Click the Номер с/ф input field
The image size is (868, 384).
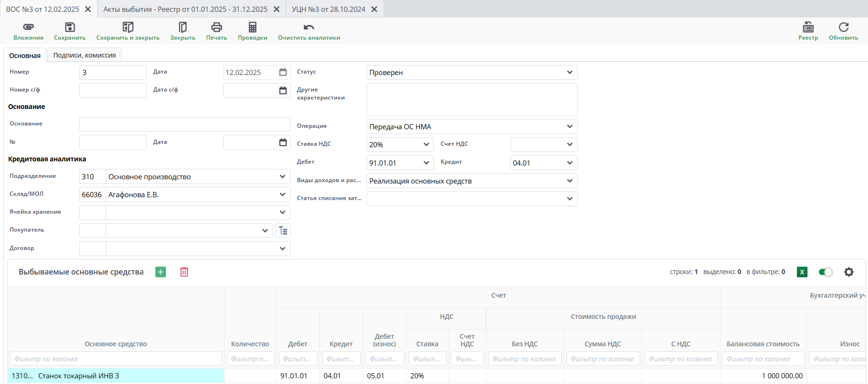[x=113, y=90]
